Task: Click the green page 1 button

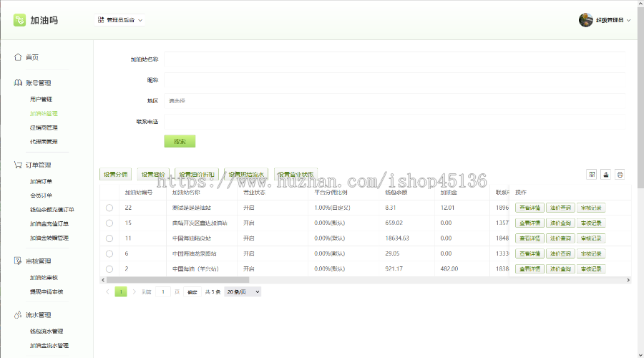Action: [x=121, y=292]
